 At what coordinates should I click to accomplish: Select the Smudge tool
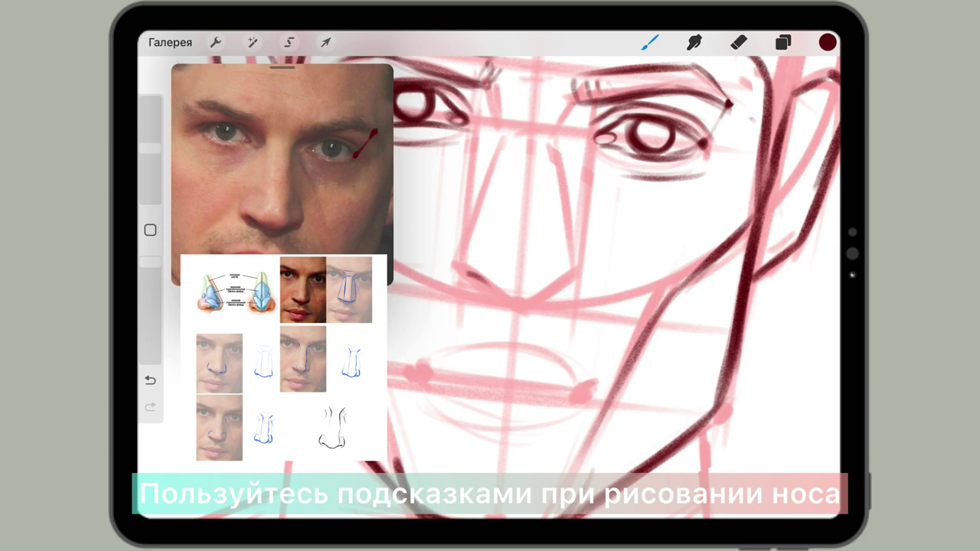click(694, 42)
